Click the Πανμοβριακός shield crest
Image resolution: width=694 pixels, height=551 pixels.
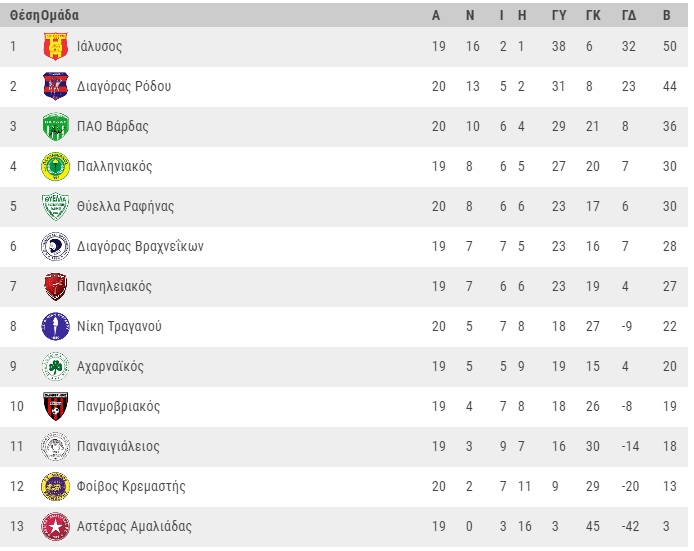click(55, 407)
